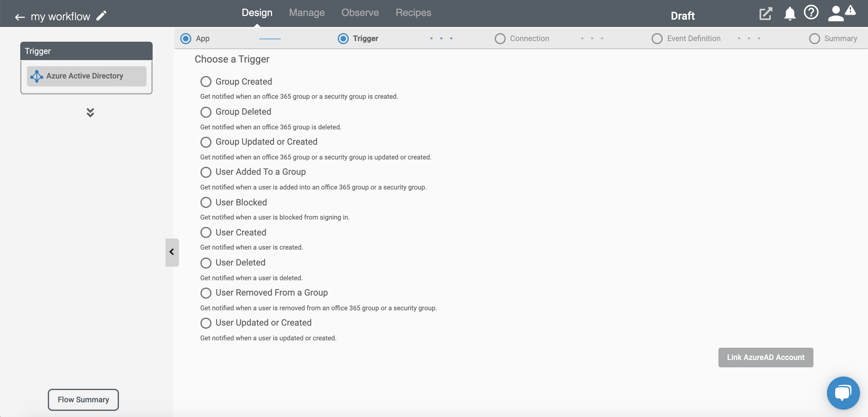Click text 'Get notified when an office 365 group is deleted.'
The width and height of the screenshot is (868, 417).
(271, 127)
